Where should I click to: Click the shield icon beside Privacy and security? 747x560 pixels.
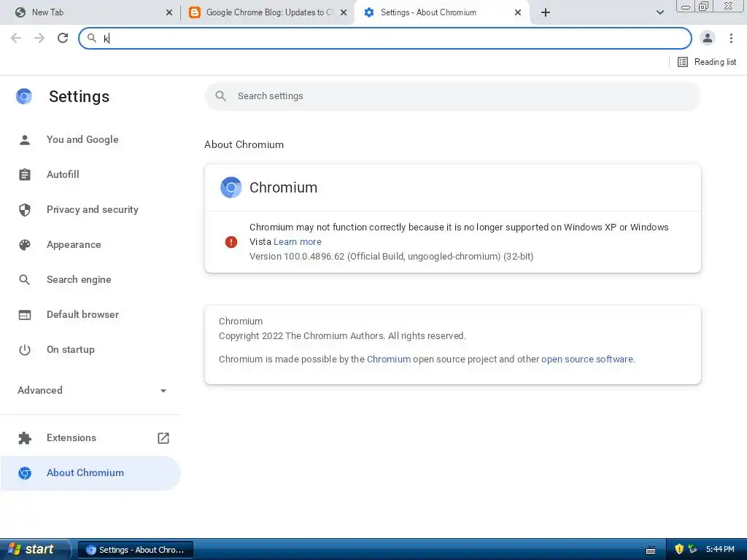pos(25,209)
